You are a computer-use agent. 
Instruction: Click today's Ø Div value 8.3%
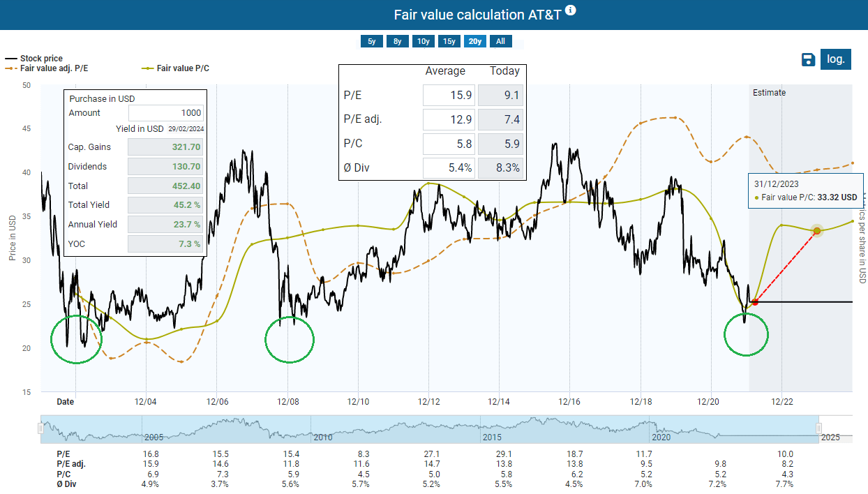[500, 168]
